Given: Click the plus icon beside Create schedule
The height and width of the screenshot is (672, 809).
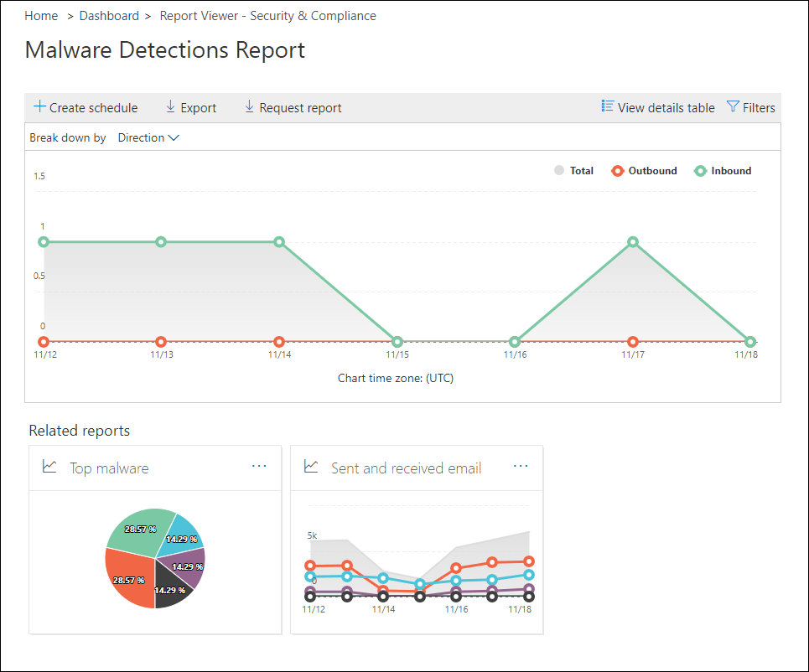Looking at the screenshot, I should (39, 106).
